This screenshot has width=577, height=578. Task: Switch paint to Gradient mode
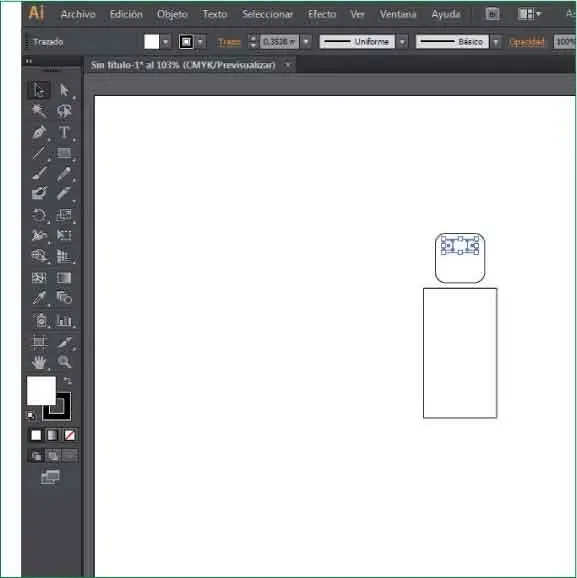point(52,435)
